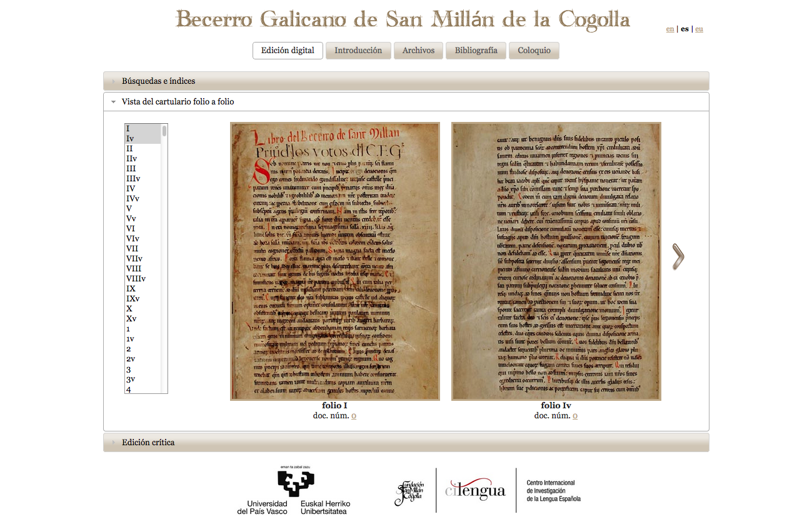812x519 pixels.
Task: Select folio VII in the list
Action: (x=143, y=249)
